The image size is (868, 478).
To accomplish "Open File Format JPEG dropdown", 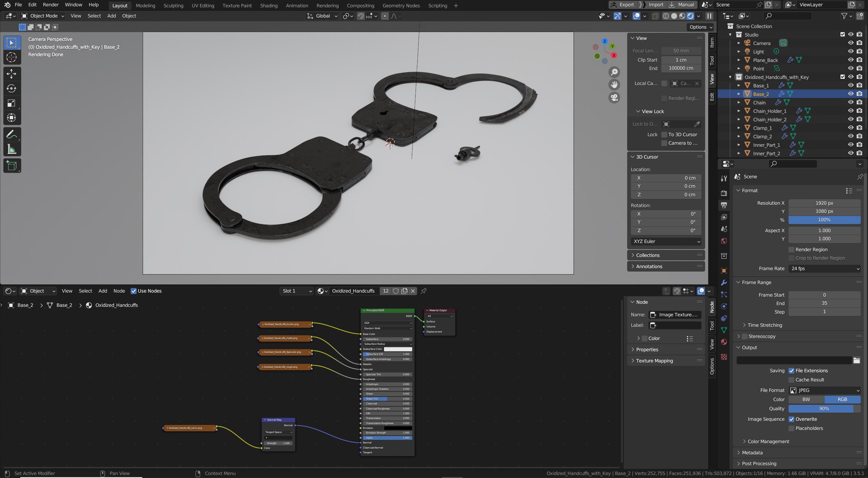I will (825, 391).
